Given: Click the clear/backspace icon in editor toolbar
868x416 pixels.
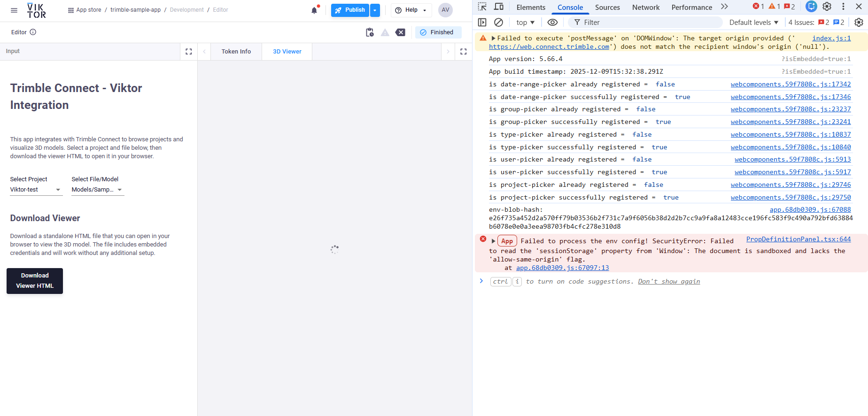Looking at the screenshot, I should [400, 32].
